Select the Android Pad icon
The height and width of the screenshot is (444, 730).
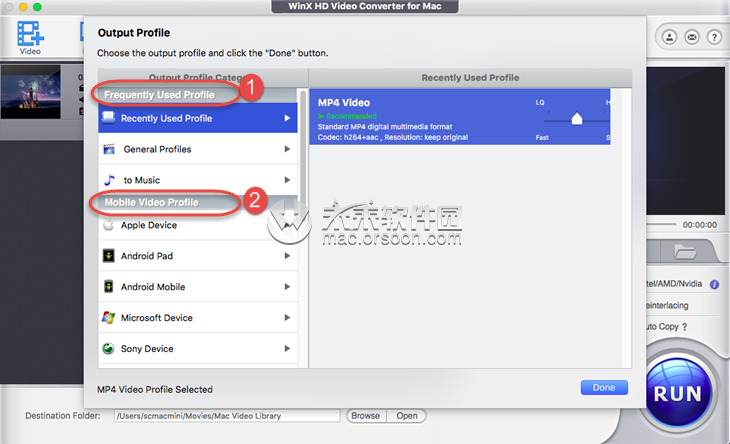(108, 256)
